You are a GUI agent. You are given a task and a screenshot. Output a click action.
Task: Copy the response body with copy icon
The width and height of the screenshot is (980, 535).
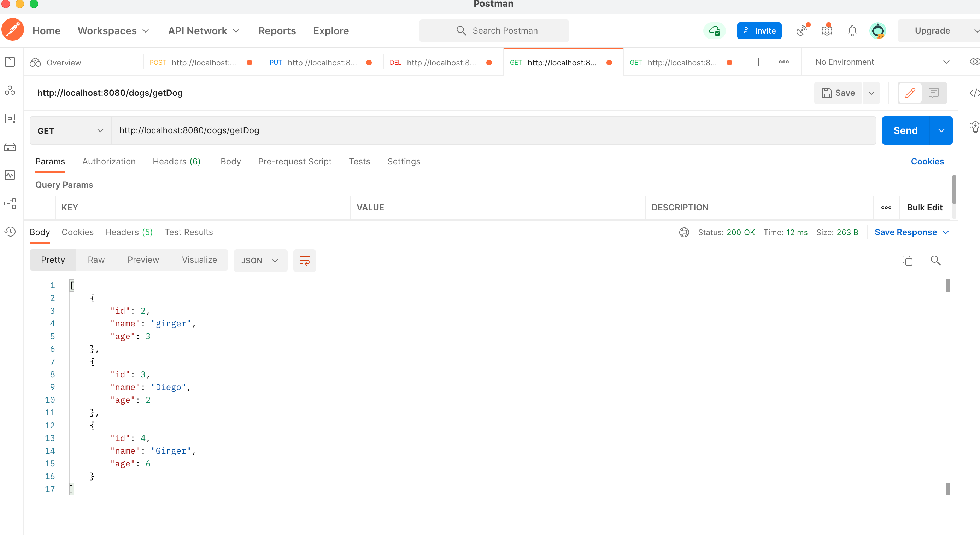click(907, 260)
